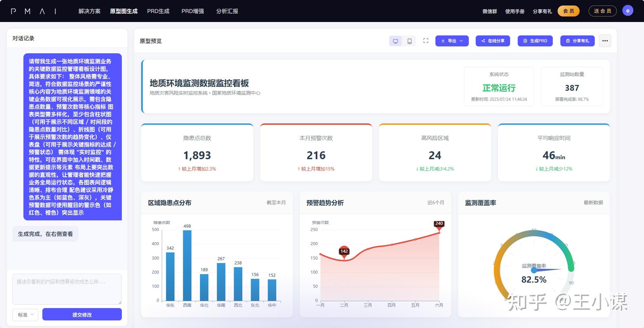
Task: Open the user avatar icon top right
Action: click(628, 10)
